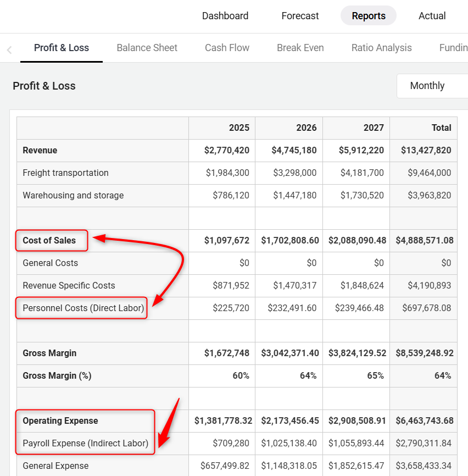The image size is (468, 476).
Task: Open the Monthly period dropdown
Action: [x=432, y=86]
